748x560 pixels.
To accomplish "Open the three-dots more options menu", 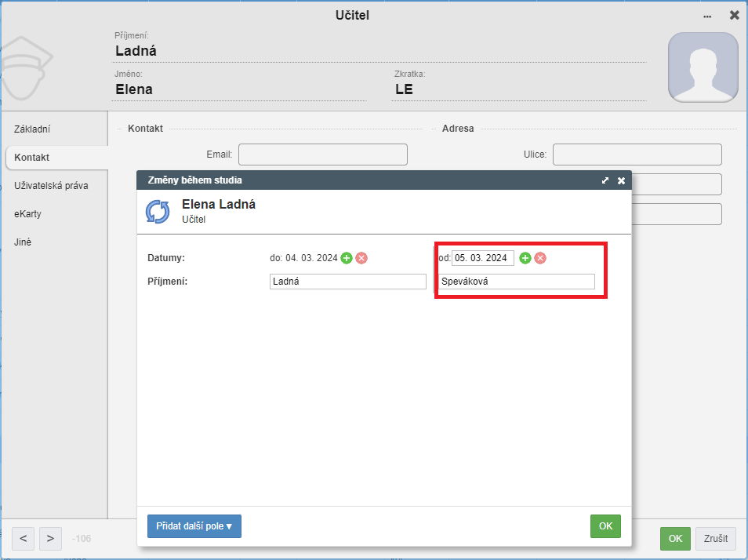I will [707, 16].
